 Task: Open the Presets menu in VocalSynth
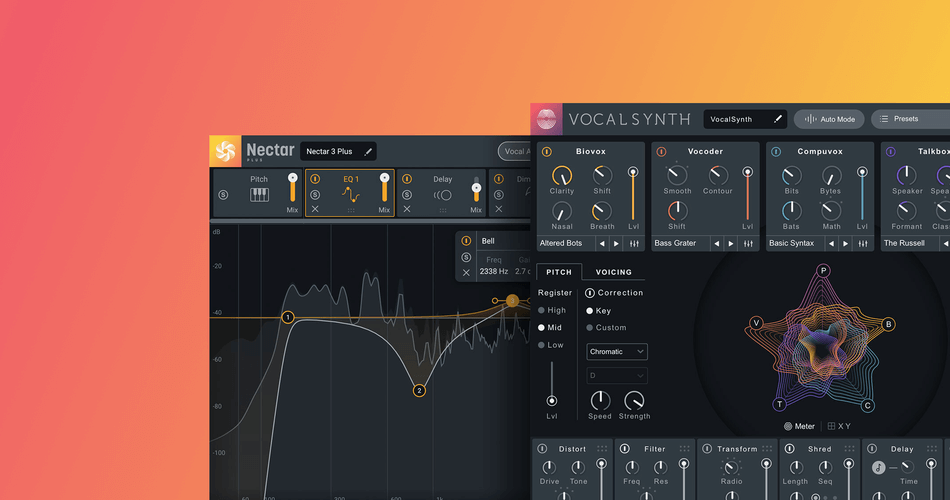[908, 119]
